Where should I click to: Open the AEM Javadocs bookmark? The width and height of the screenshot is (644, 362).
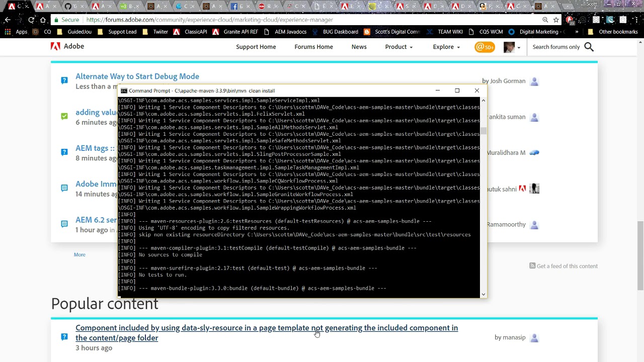click(285, 32)
